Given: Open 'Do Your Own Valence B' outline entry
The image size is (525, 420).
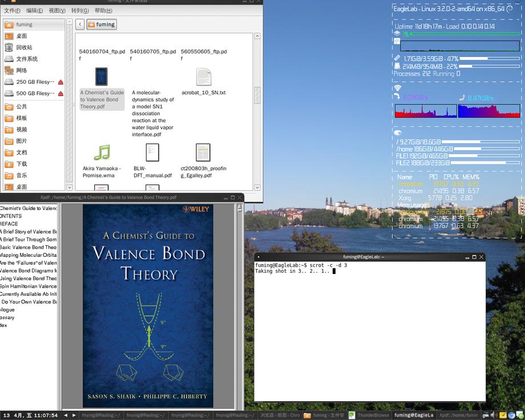Looking at the screenshot, I should tap(29, 302).
